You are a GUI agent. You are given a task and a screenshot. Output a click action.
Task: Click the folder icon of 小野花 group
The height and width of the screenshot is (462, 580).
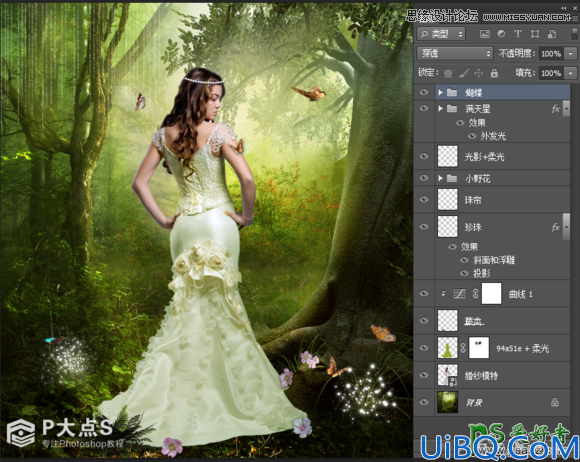click(x=452, y=179)
